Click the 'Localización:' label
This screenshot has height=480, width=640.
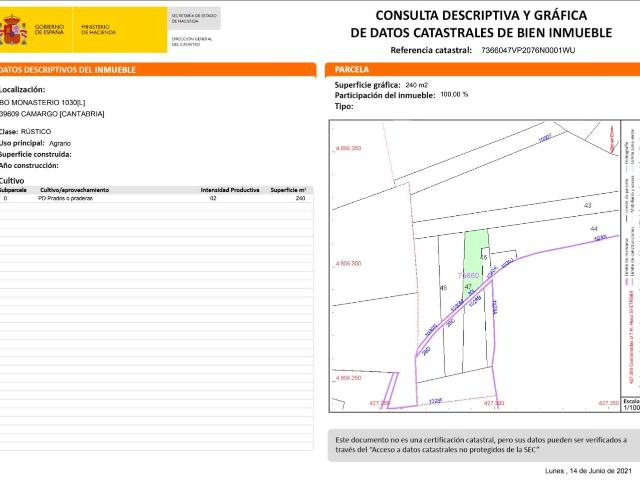22,89
